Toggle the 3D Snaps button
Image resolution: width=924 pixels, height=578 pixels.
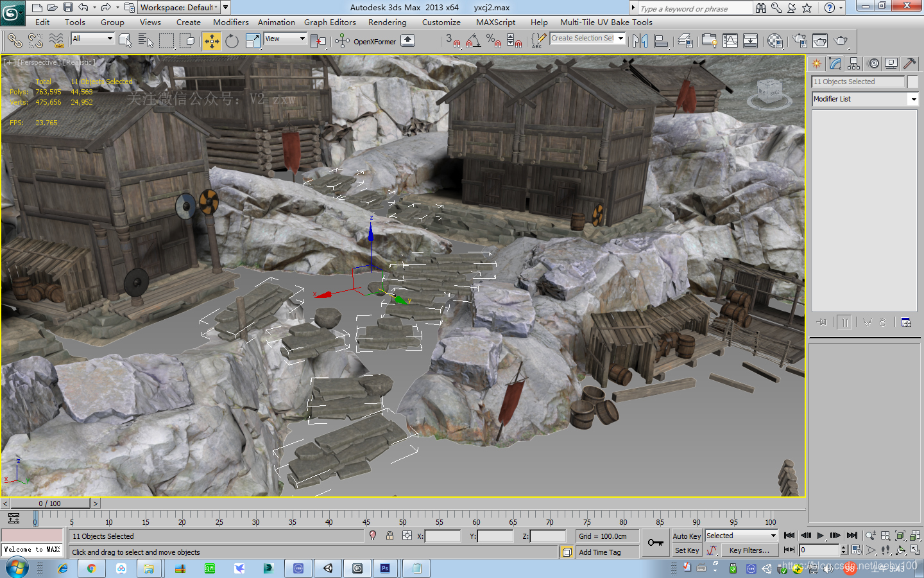click(452, 41)
